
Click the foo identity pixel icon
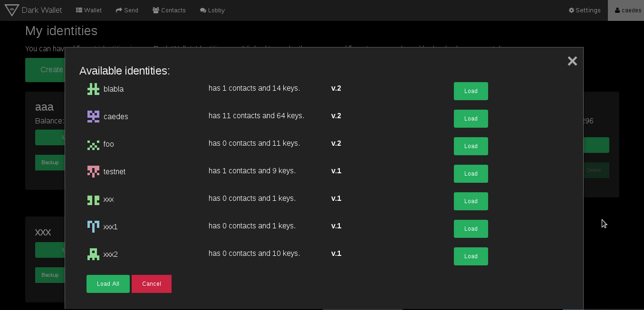pos(93,144)
